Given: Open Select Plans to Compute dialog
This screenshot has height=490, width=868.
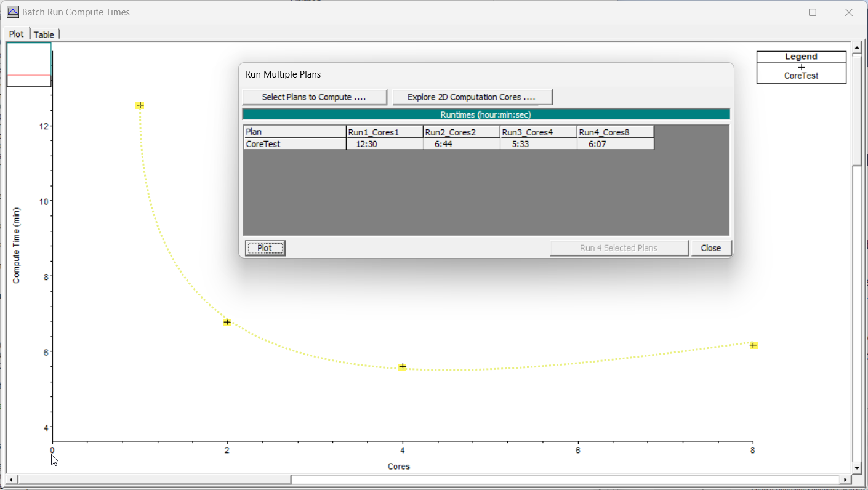Looking at the screenshot, I should pos(314,97).
